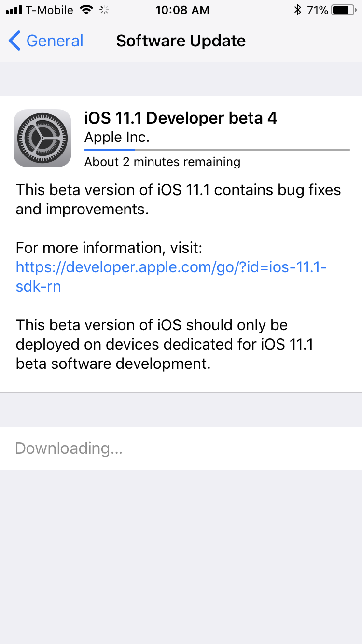The height and width of the screenshot is (644, 362).
Task: Tap the network activity spinner icon
Action: tap(104, 10)
